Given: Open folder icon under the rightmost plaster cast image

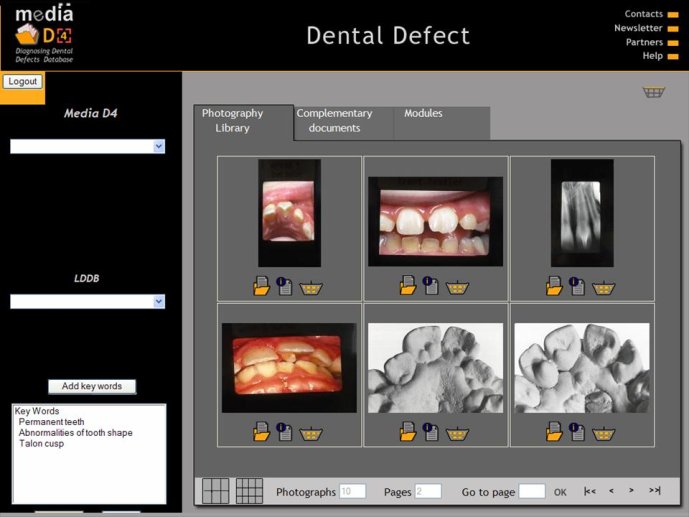Looking at the screenshot, I should tap(554, 432).
